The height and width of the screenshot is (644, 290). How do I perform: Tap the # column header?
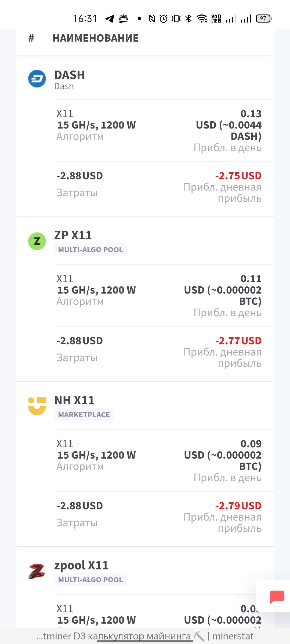pyautogui.click(x=31, y=38)
